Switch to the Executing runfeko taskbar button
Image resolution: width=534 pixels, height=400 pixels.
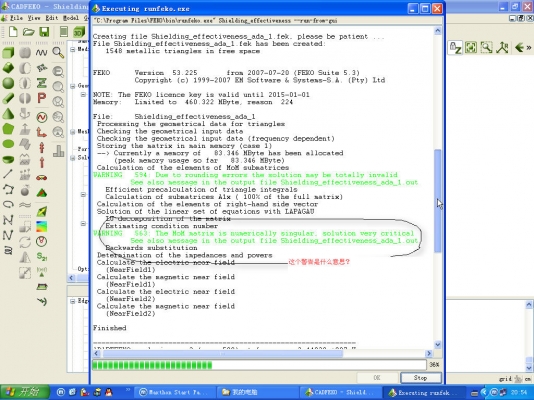coord(424,393)
